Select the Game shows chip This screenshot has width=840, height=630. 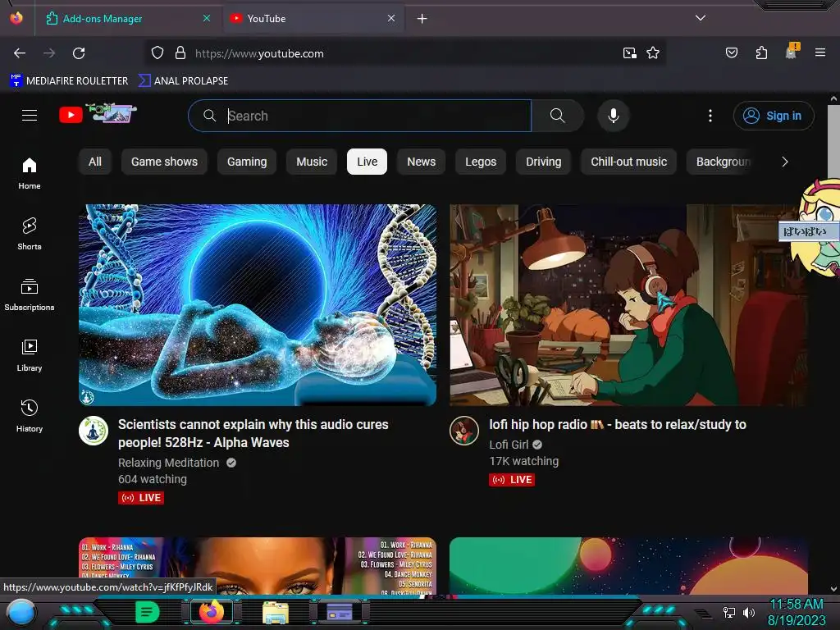coord(164,162)
